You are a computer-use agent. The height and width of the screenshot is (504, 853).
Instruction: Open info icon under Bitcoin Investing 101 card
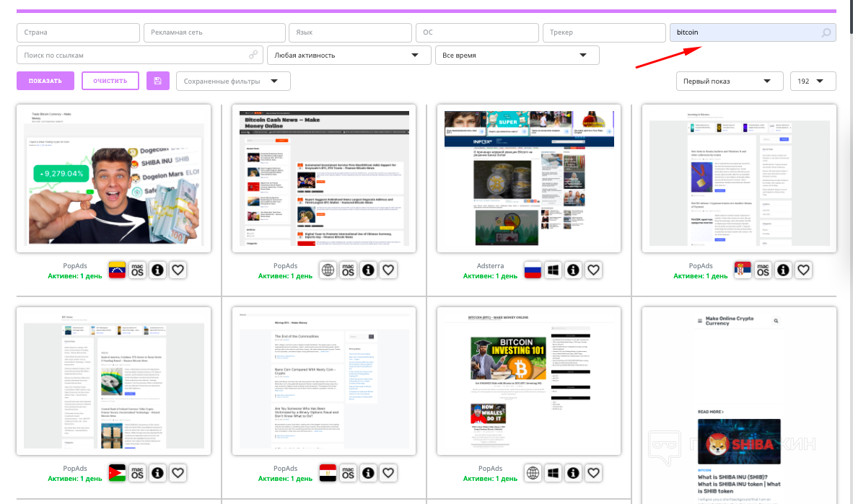click(573, 473)
